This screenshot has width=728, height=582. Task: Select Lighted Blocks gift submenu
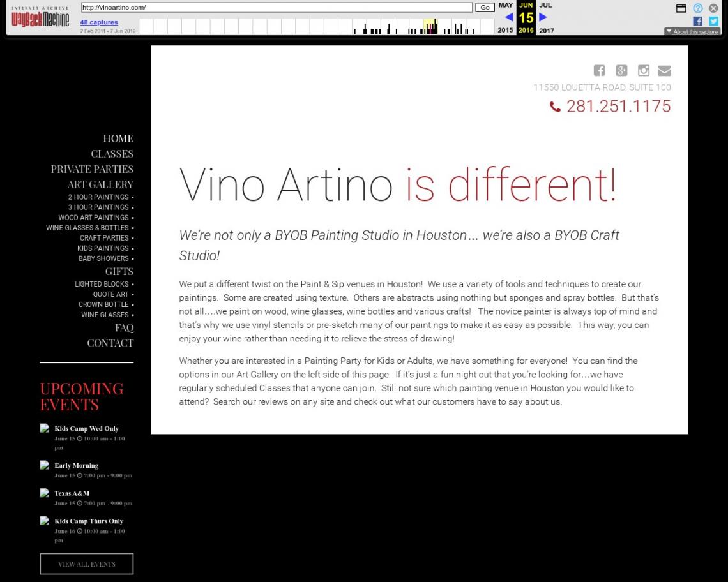[102, 283]
